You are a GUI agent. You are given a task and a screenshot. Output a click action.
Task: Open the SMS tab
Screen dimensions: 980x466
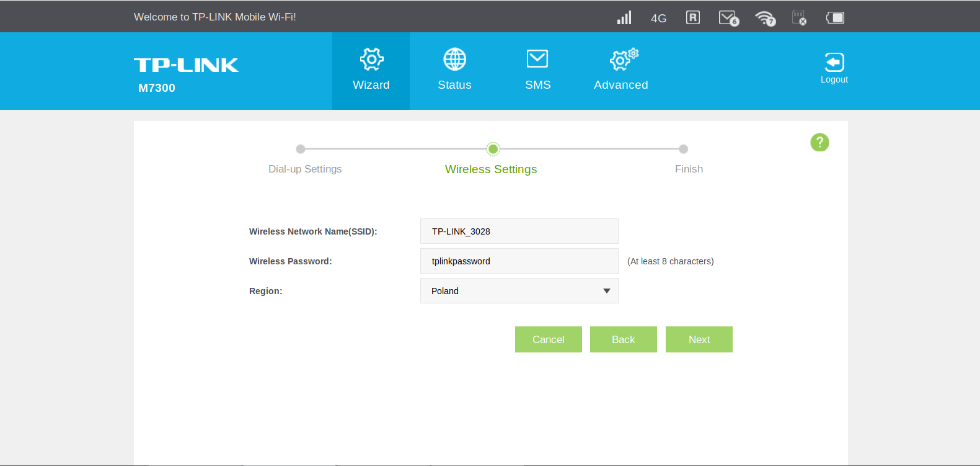[x=537, y=71]
